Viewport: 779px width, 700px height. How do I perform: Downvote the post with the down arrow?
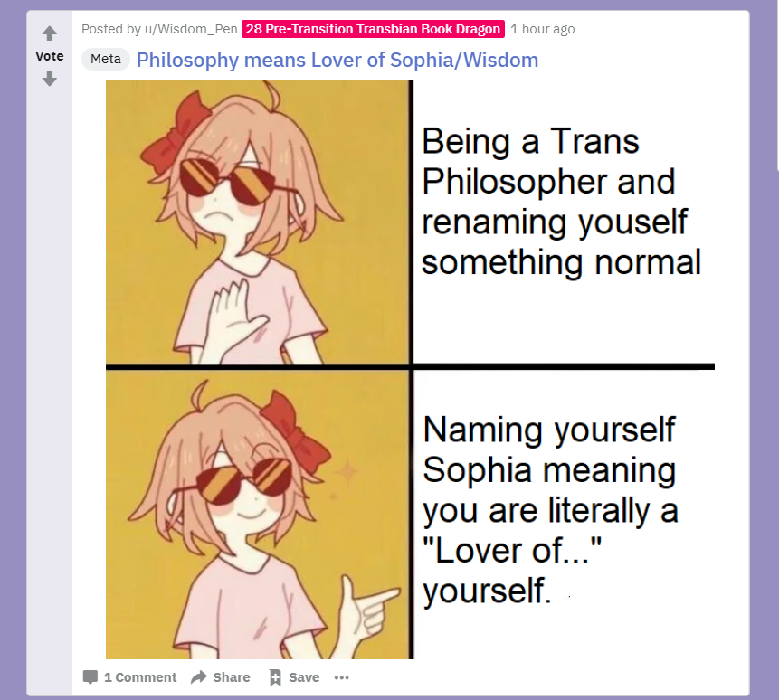pos(49,79)
